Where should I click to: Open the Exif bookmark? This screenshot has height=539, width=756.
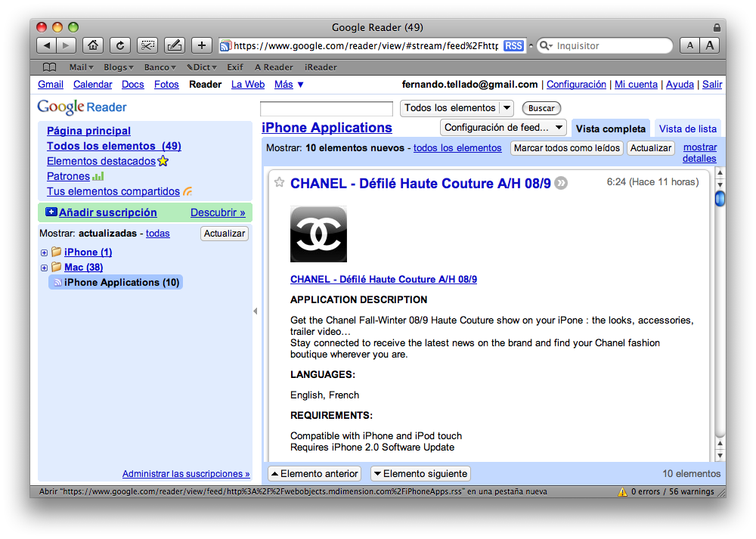point(235,67)
